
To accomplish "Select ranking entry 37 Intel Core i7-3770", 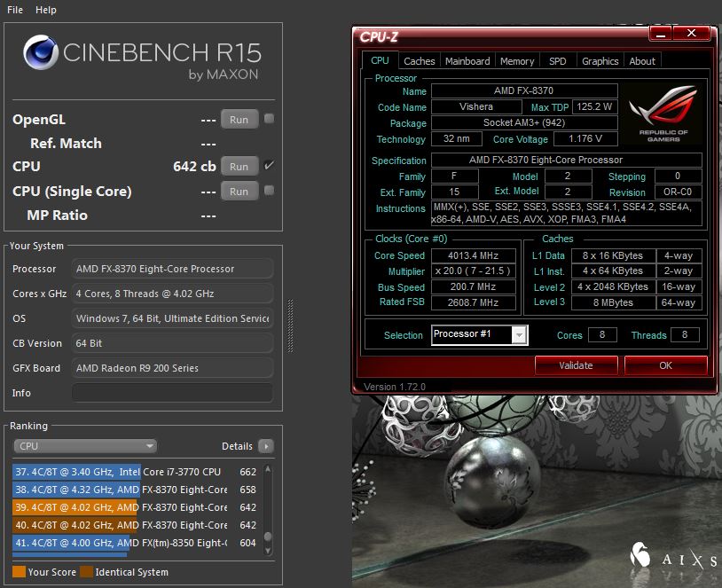I will pos(136,472).
